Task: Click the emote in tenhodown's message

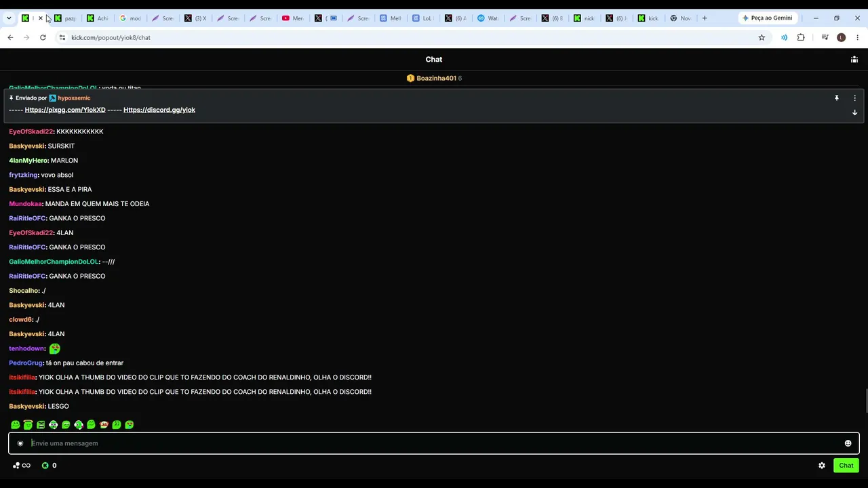Action: [x=55, y=348]
